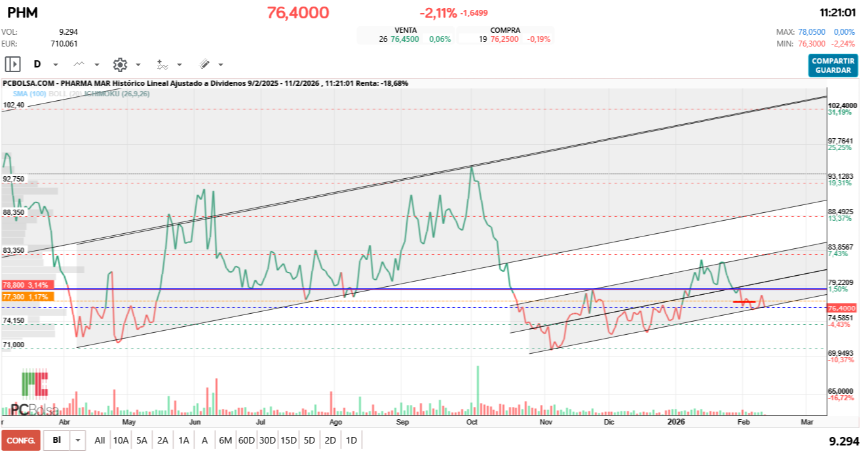The image size is (868, 454).
Task: Toggle the side panel icon
Action: click(x=12, y=64)
